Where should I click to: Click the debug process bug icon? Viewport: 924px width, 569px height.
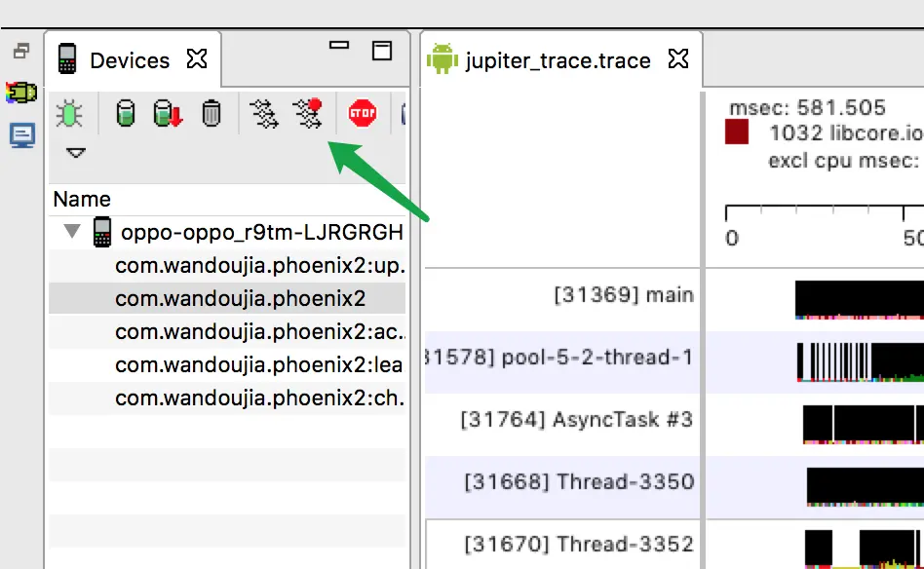tap(69, 113)
